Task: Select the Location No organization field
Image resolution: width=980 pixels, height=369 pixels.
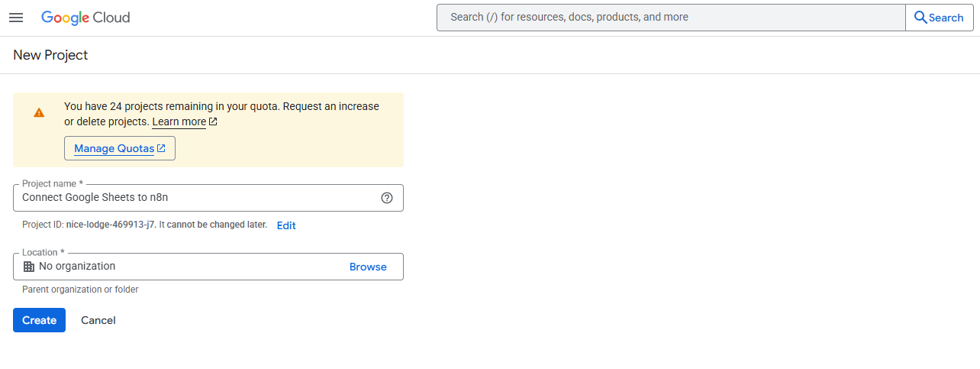Action: tap(208, 267)
